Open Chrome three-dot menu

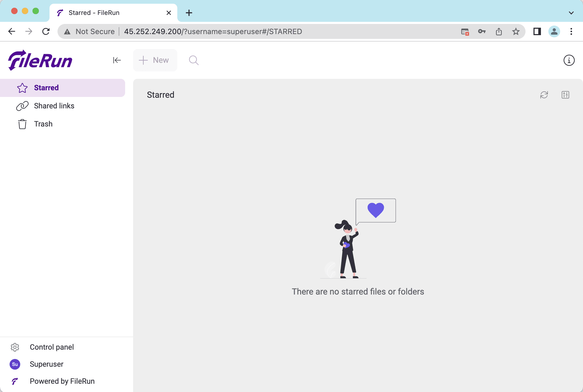(571, 31)
